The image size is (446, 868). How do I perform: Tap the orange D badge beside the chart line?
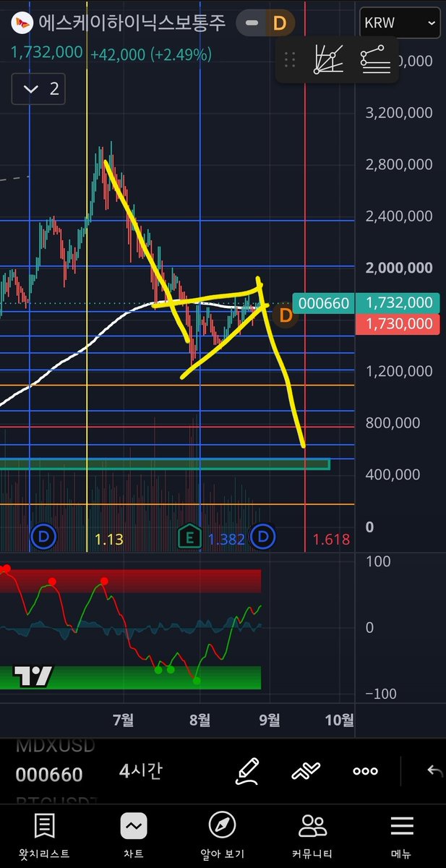[x=286, y=315]
